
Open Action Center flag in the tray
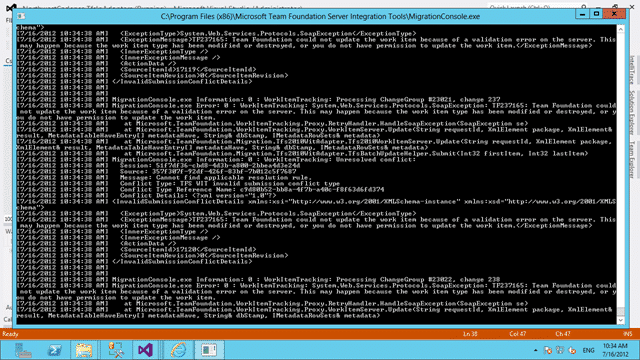548,350
